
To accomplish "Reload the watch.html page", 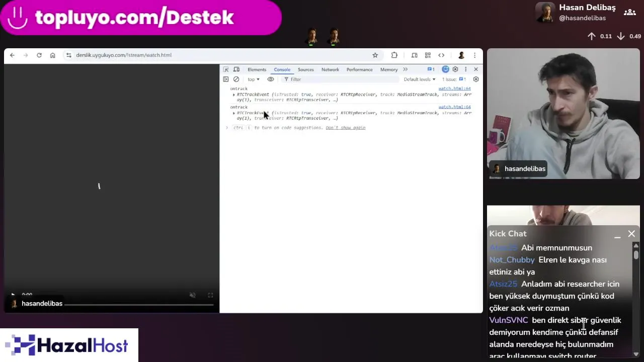I will pos(39,55).
